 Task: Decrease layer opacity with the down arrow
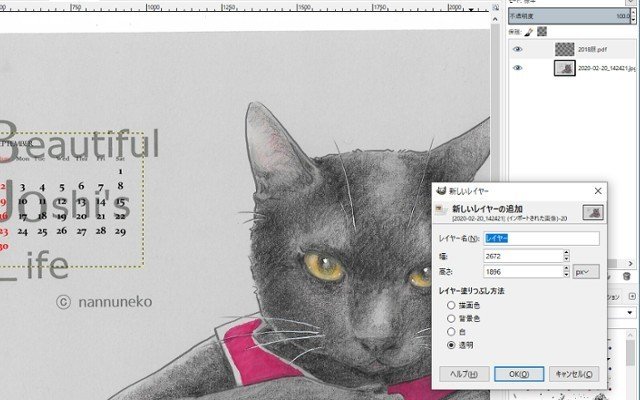coord(633,20)
